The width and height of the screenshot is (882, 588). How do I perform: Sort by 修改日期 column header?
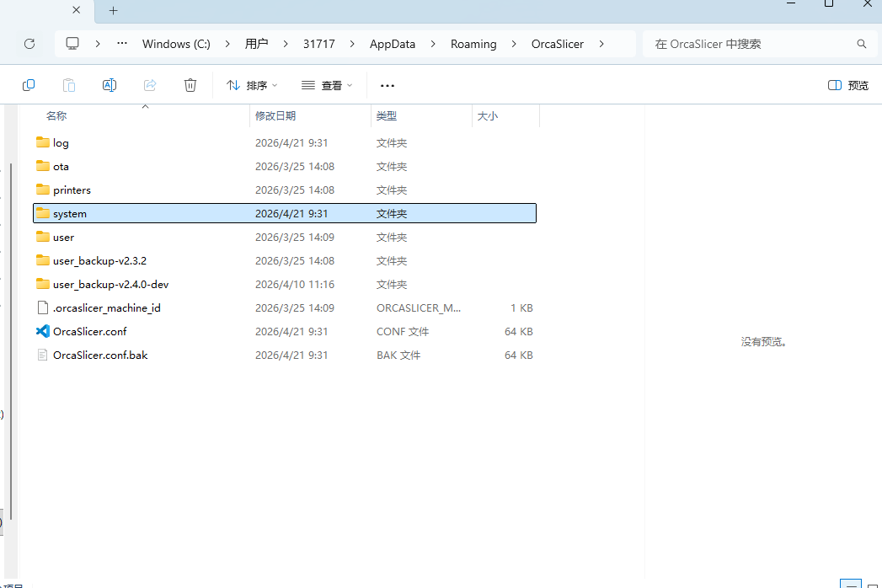pyautogui.click(x=310, y=116)
